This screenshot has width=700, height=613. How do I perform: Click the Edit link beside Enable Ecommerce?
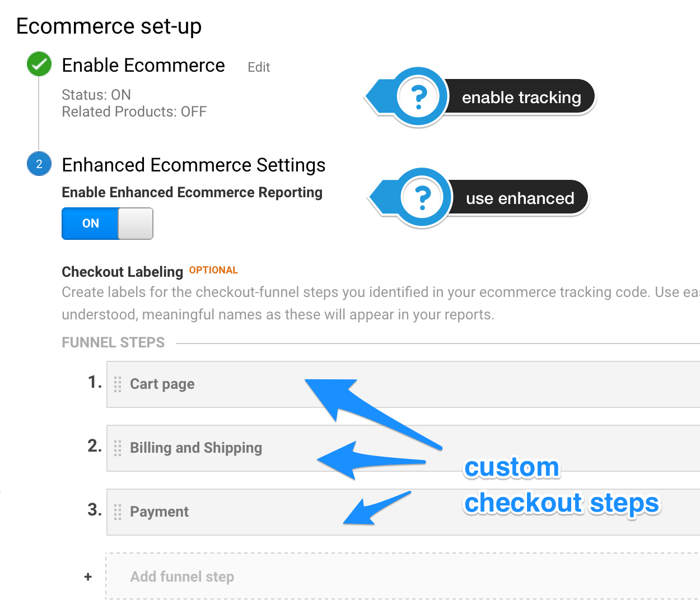click(x=259, y=67)
